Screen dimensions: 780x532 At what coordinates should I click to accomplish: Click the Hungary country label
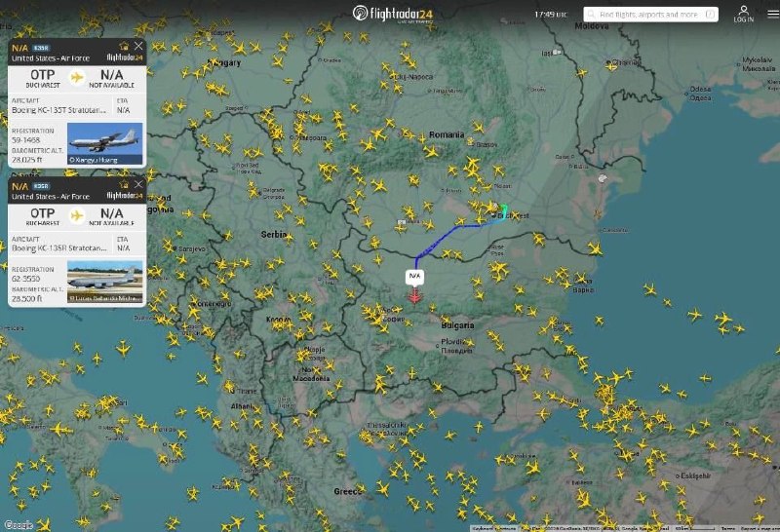point(225,63)
